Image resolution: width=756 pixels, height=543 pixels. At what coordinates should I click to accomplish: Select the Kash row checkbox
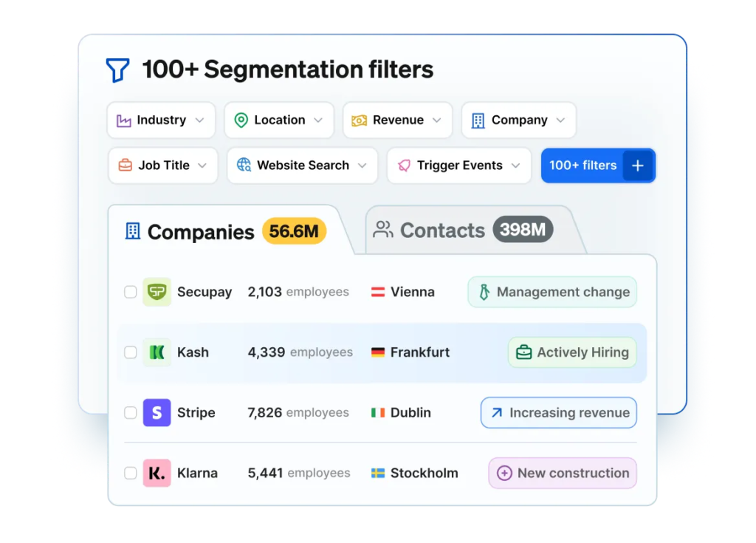coord(131,352)
